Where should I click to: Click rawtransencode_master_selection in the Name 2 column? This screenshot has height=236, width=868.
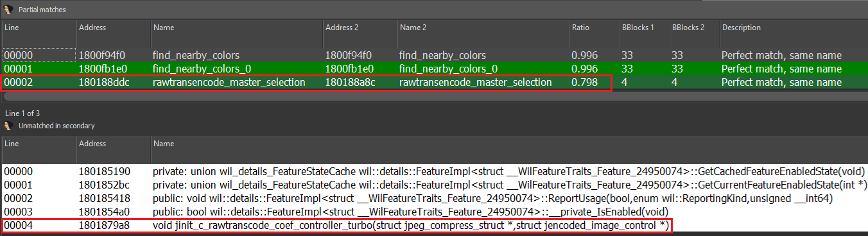tap(475, 83)
